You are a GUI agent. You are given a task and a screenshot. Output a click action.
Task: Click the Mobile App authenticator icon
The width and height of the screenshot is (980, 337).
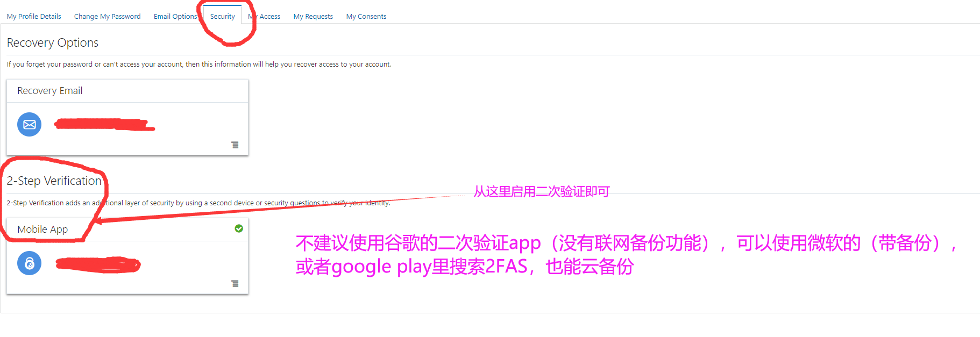pos(30,263)
